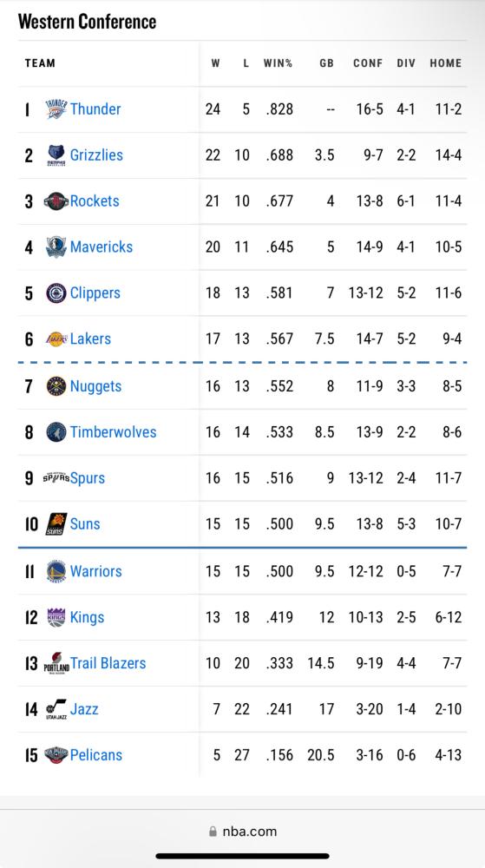Viewport: 485px width, 868px height.
Task: Click the lock icon beside nba.com
Action: (213, 831)
